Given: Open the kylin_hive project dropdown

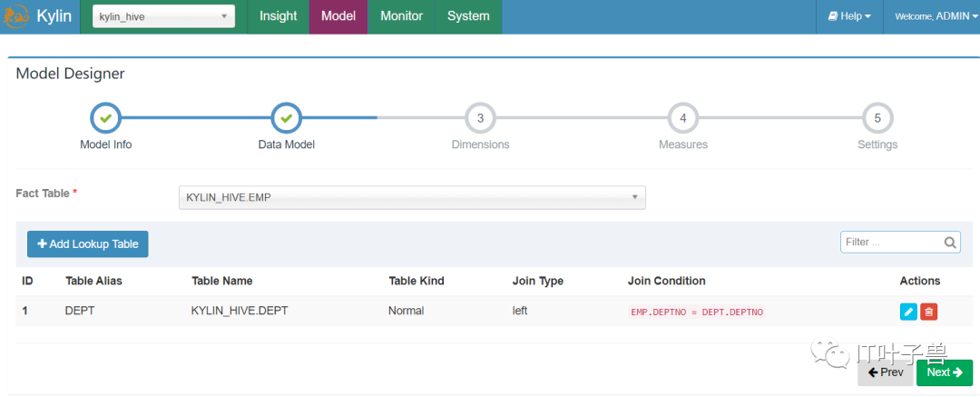Looking at the screenshot, I should 163,16.
